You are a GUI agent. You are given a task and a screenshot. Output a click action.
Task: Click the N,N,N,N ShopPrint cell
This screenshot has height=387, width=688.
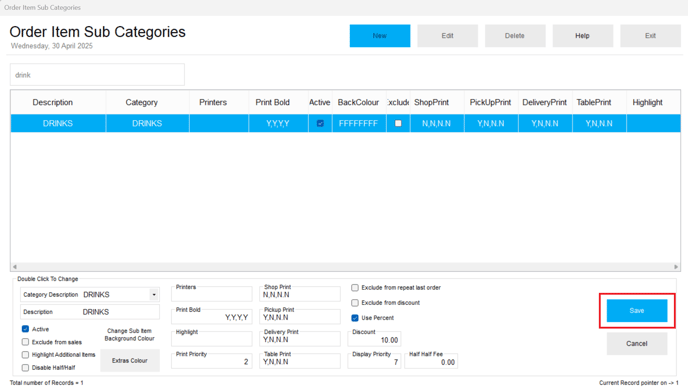(x=437, y=123)
